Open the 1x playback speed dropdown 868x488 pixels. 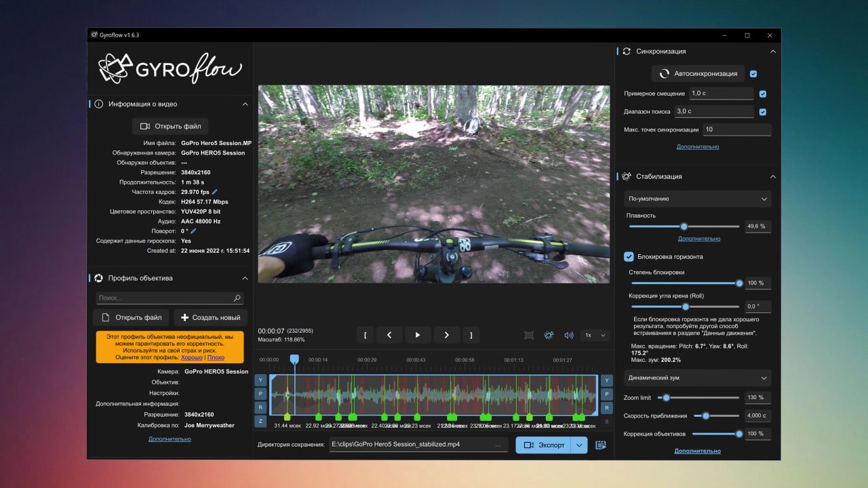[x=596, y=335]
